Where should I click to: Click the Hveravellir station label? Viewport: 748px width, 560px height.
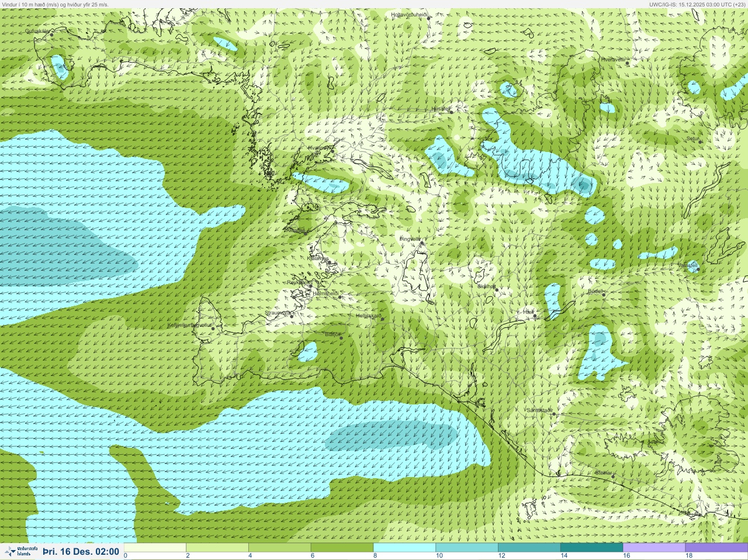(x=613, y=60)
